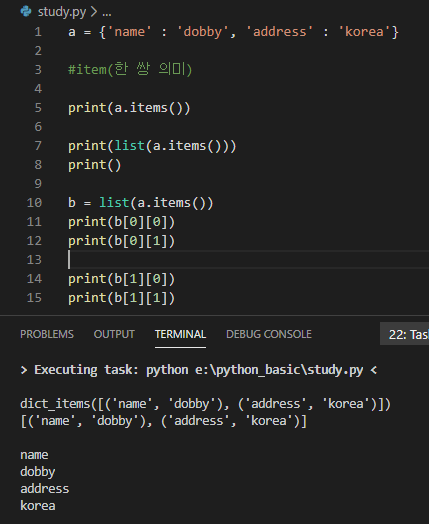Click the print(a.items()) line
Viewport: 429px width, 524px height.
[x=129, y=108]
